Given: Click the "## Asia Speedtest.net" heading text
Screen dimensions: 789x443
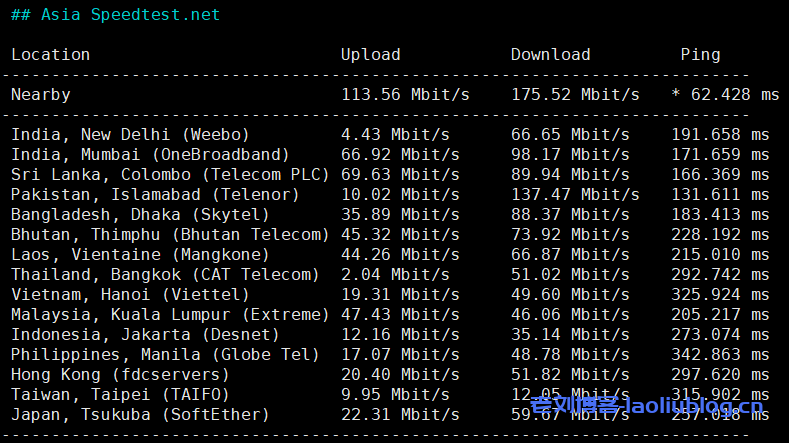Looking at the screenshot, I should click(x=115, y=15).
